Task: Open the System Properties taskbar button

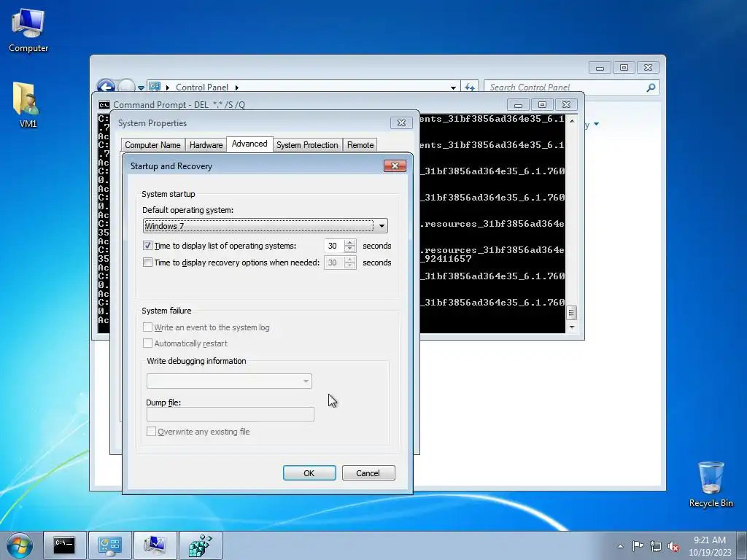Action: tap(155, 545)
